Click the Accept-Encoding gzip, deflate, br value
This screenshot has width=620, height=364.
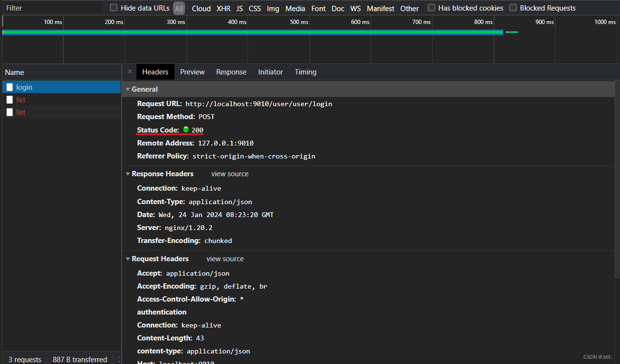click(x=234, y=286)
